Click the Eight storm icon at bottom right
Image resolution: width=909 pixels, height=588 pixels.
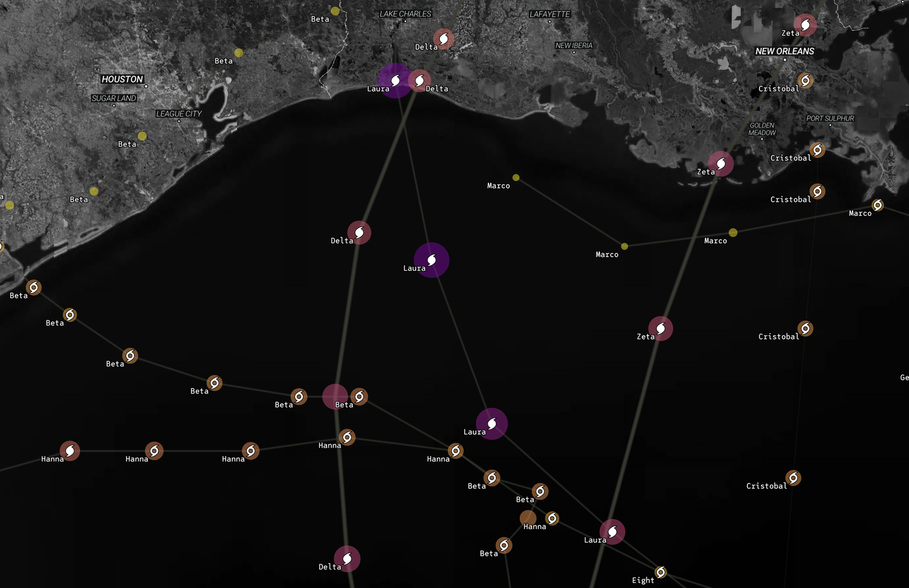[661, 572]
